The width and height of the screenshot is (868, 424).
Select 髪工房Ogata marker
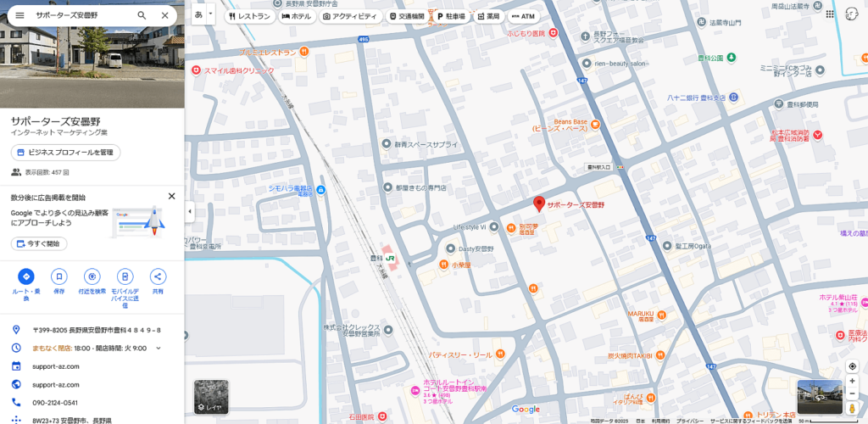(x=667, y=246)
